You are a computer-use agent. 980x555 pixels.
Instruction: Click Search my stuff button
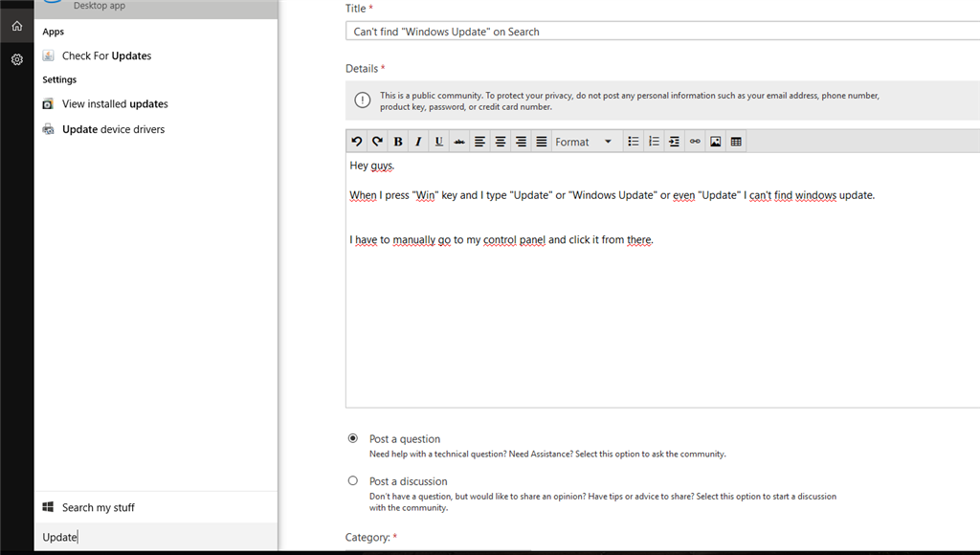coord(98,507)
